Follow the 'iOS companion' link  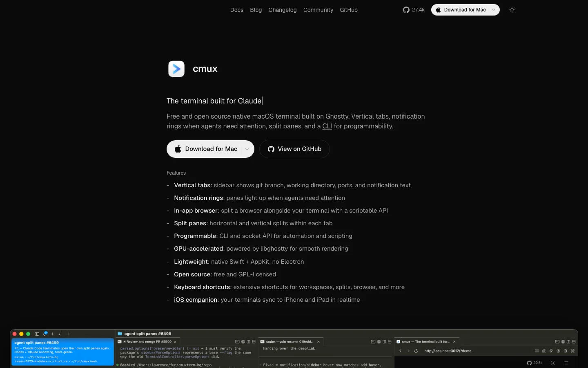click(x=196, y=300)
